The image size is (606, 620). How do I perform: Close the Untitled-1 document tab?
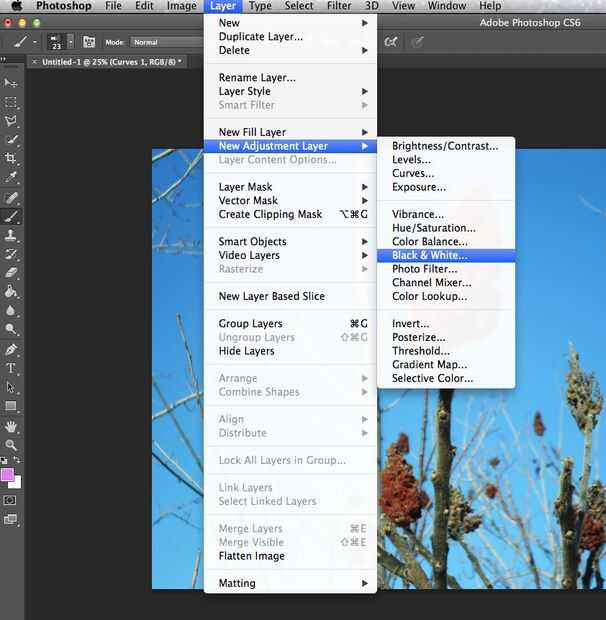(x=34, y=62)
